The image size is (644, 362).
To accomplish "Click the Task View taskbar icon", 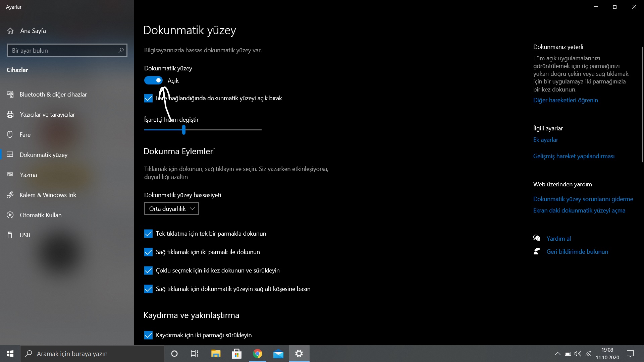I will click(195, 354).
